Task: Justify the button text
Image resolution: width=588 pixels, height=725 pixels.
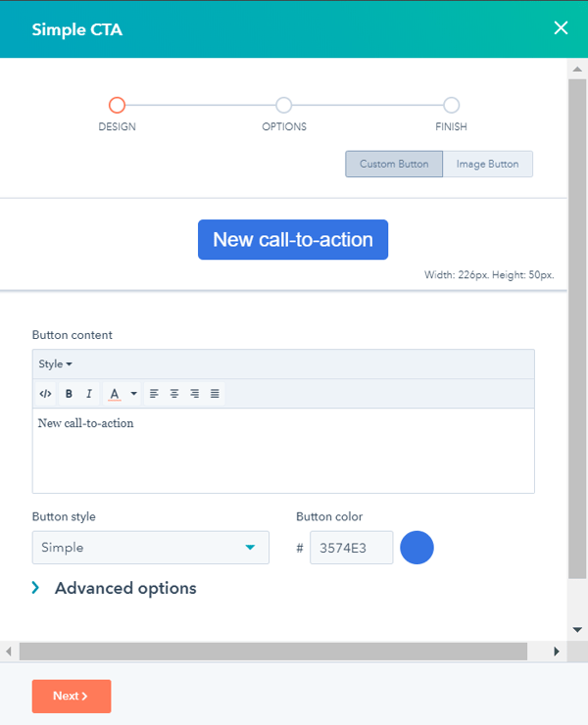Action: [215, 394]
